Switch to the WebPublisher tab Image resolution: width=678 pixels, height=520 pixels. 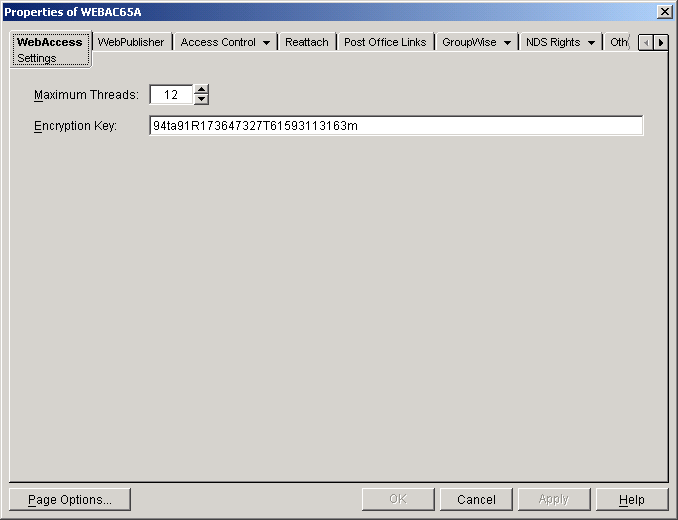point(131,42)
